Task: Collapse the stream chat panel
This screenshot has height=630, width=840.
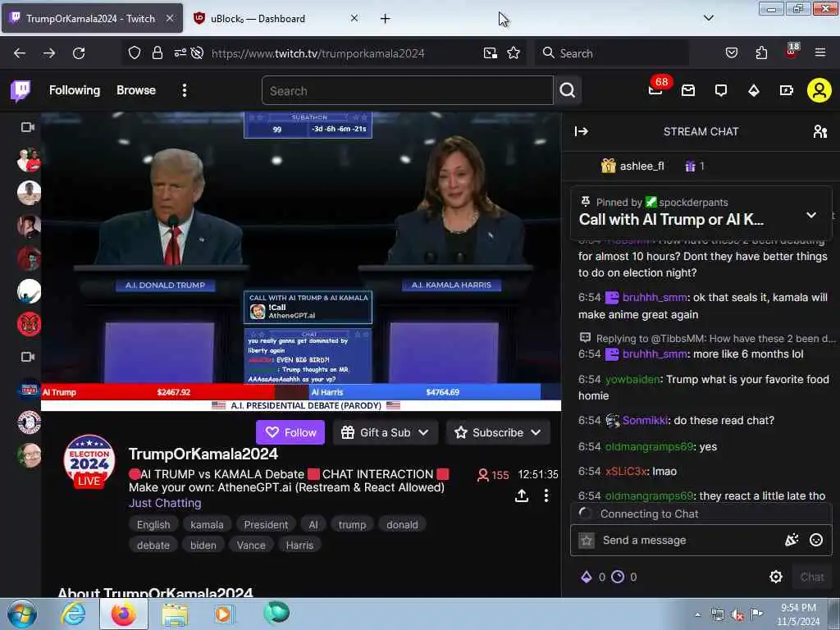Action: [x=582, y=131]
